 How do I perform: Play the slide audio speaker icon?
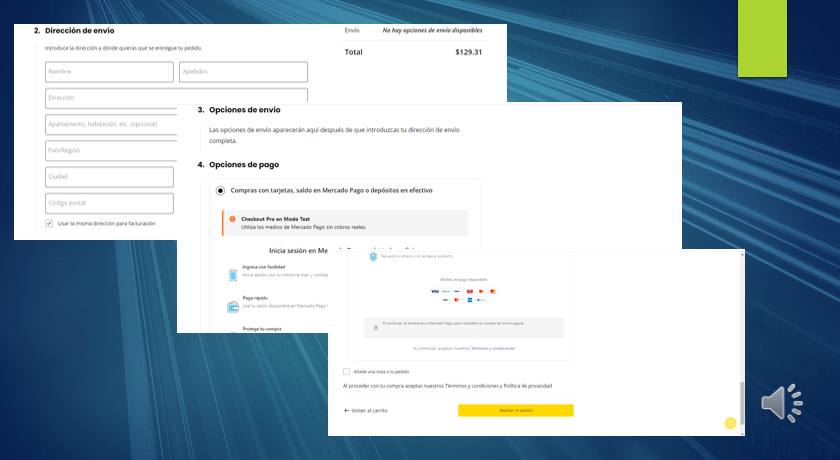point(781,403)
